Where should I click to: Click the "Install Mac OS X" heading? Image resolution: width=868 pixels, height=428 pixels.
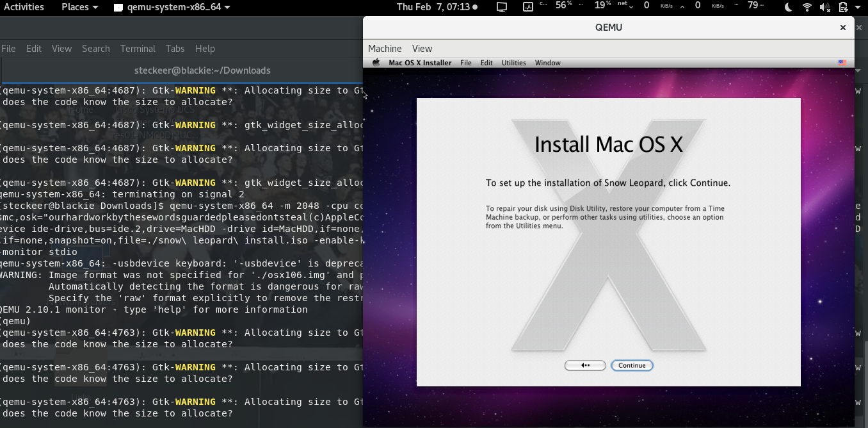click(x=608, y=144)
